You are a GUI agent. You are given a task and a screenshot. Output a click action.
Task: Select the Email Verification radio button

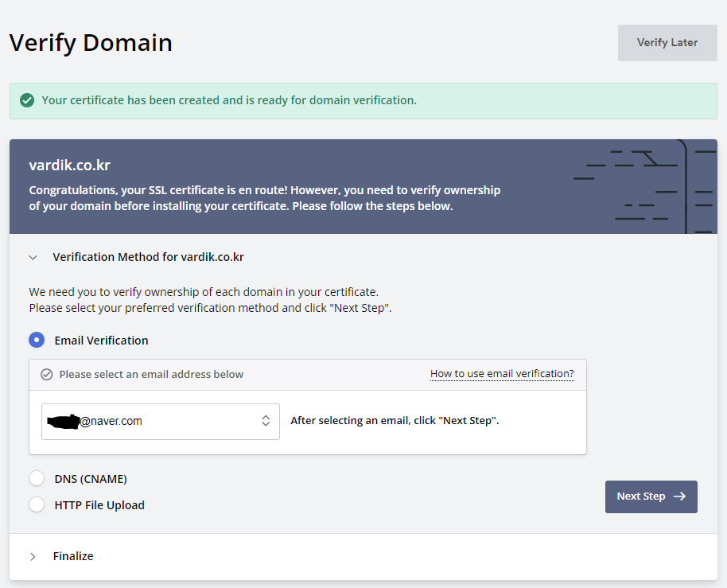tap(37, 340)
